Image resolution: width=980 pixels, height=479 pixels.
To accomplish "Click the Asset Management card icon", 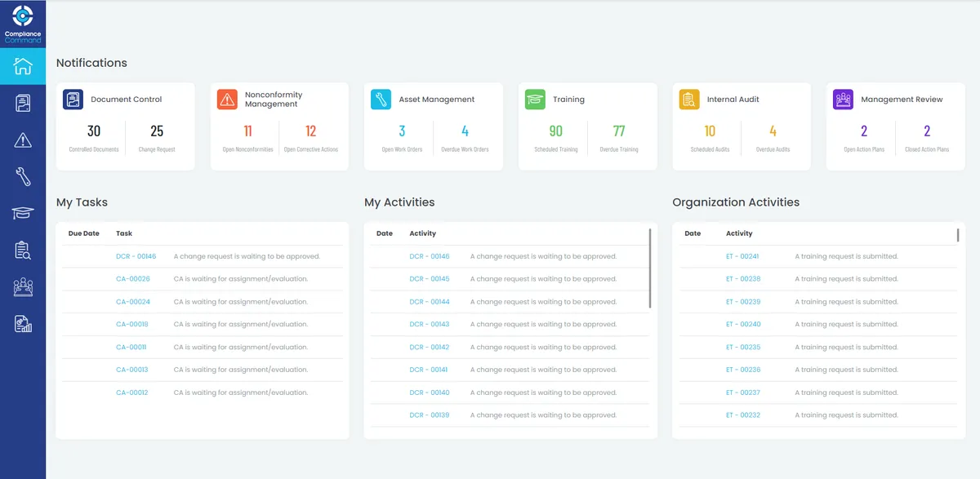I will (x=381, y=100).
